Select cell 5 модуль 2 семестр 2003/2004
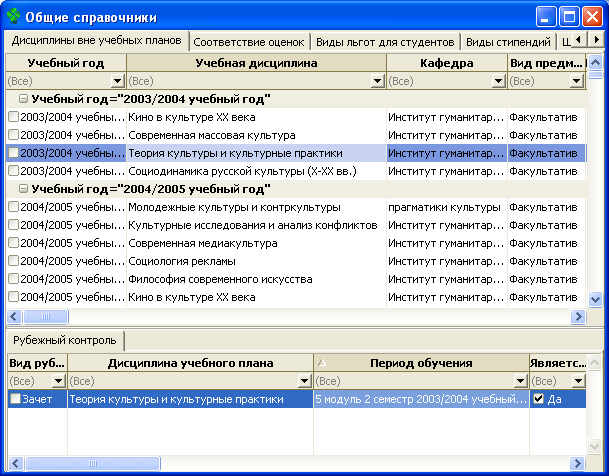 tap(421, 399)
